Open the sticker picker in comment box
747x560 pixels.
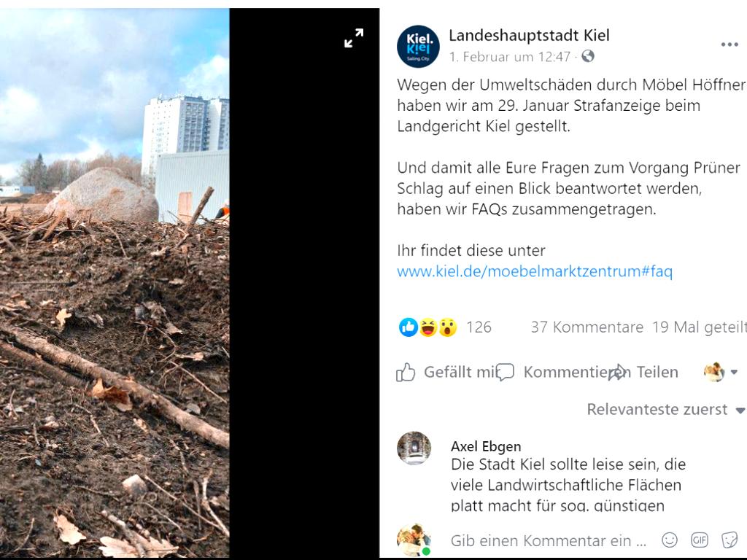click(729, 540)
